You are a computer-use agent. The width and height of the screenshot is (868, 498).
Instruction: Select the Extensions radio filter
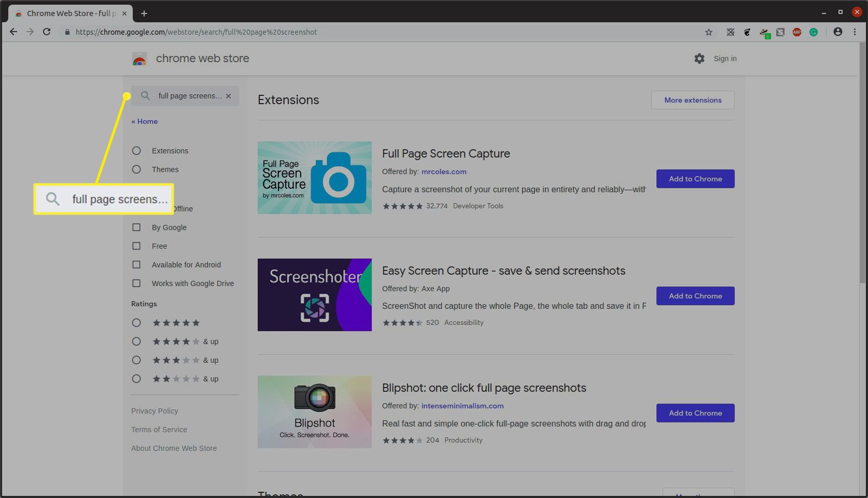tap(136, 151)
